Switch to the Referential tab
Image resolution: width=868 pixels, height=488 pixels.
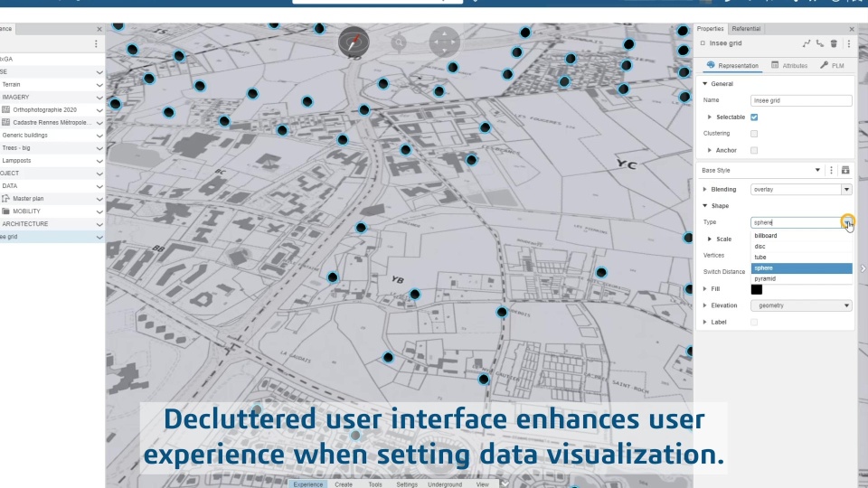click(x=746, y=29)
